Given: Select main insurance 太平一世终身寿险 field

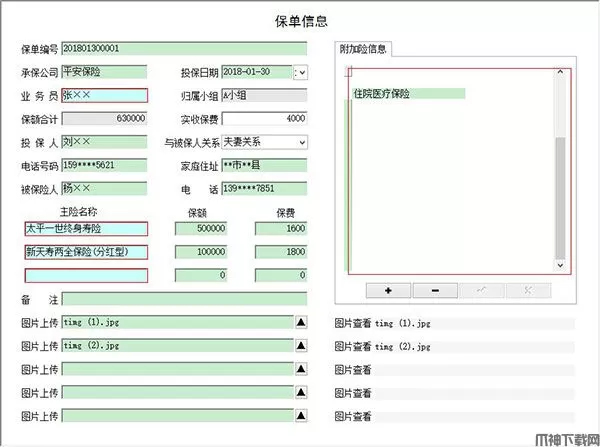Looking at the screenshot, I should pos(86,229).
